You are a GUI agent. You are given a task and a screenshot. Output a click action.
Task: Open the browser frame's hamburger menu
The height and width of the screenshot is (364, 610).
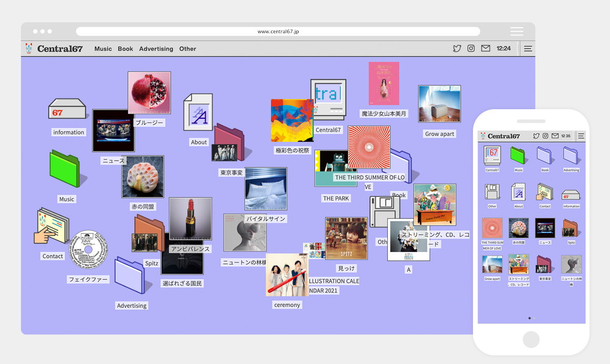click(x=517, y=31)
